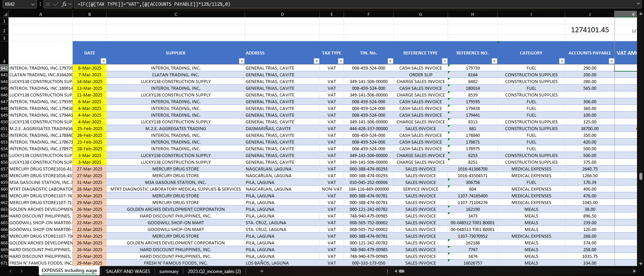This screenshot has height=276, width=644.
Task: Open the TAX TYPE filter dropdown
Action: 341,61
